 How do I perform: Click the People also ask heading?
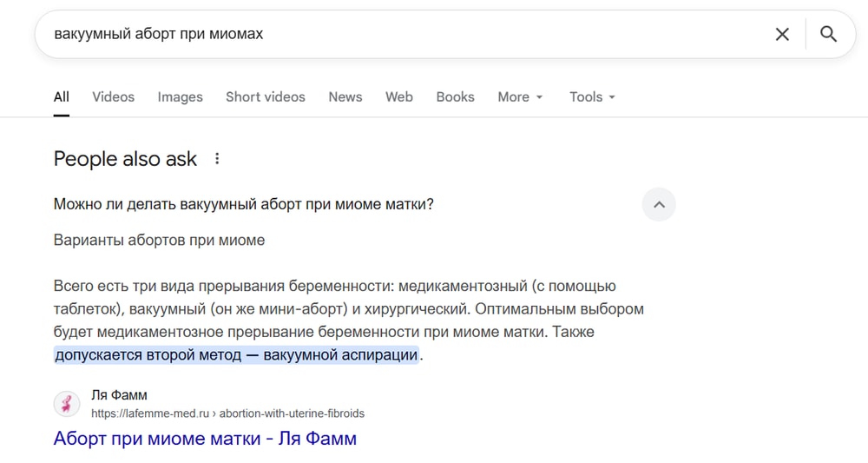pos(125,159)
